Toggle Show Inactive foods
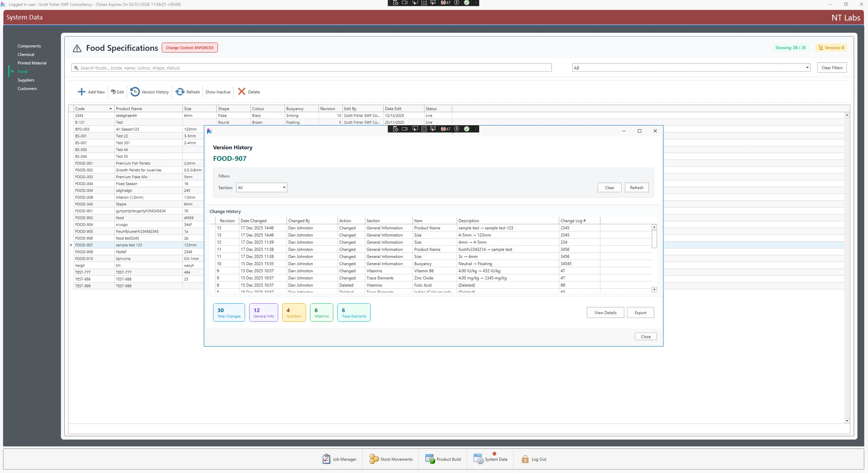The width and height of the screenshot is (868, 473). [x=218, y=92]
